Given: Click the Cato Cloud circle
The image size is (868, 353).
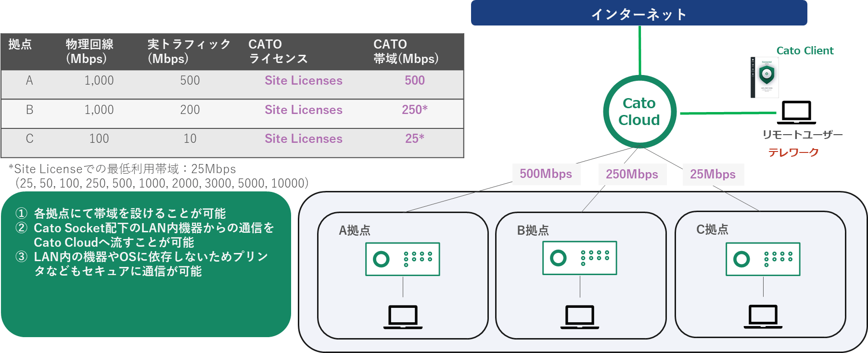Looking at the screenshot, I should 639,112.
